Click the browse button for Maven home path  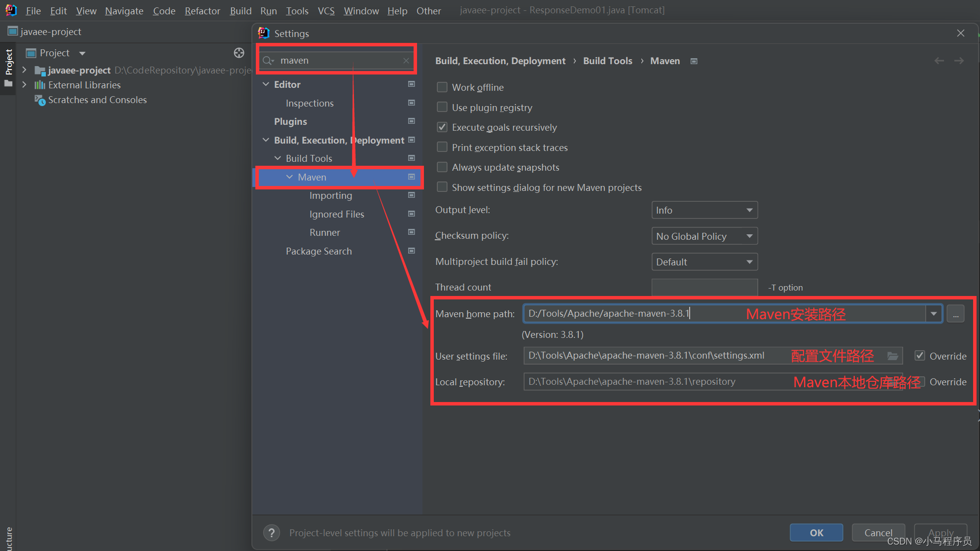point(955,314)
